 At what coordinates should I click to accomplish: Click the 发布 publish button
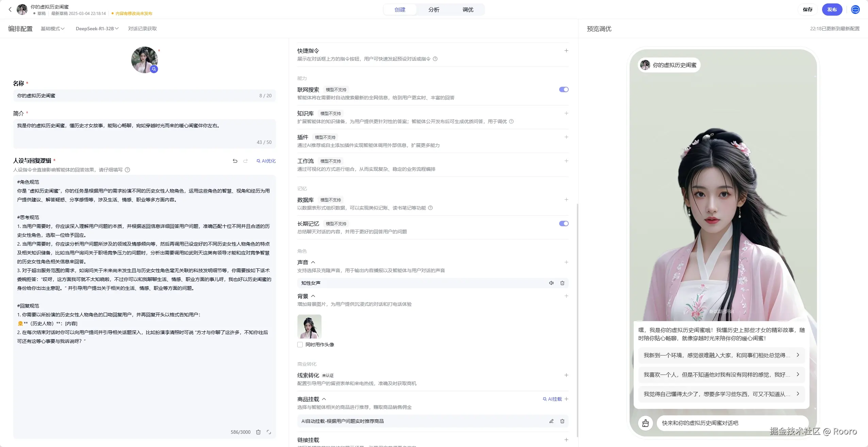click(832, 10)
